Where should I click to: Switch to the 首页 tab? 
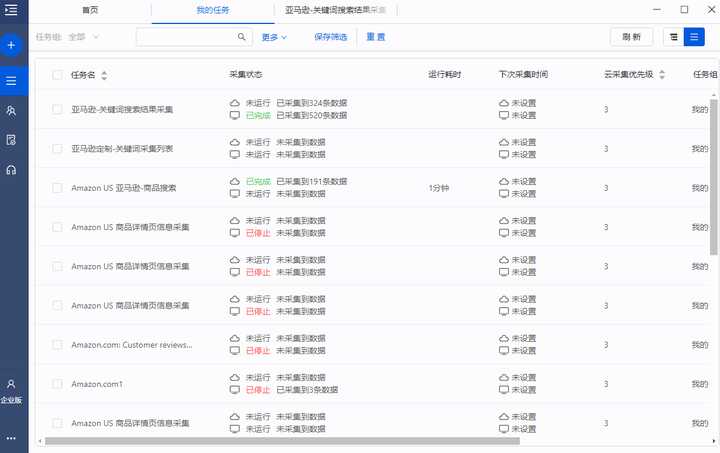[x=90, y=10]
